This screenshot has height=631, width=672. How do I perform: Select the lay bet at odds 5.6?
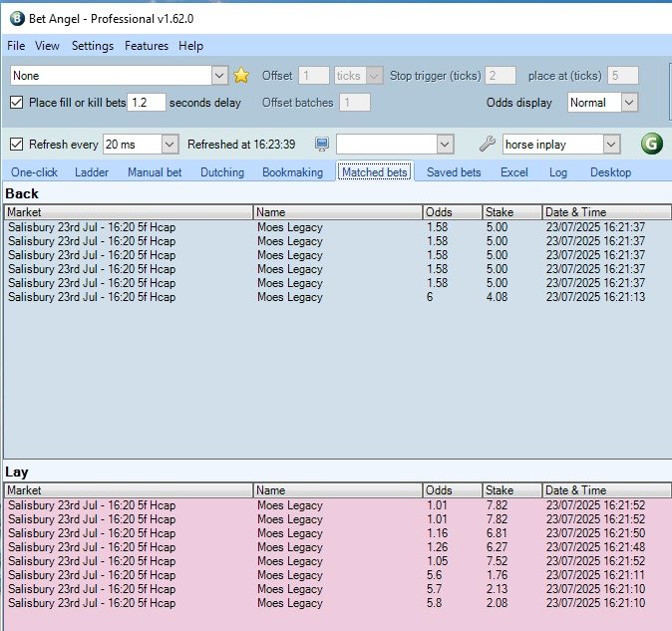(338, 575)
